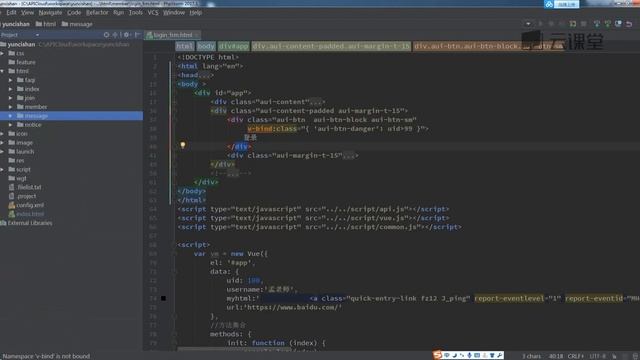Open the run configuration dropdown arrow

[x=528, y=24]
